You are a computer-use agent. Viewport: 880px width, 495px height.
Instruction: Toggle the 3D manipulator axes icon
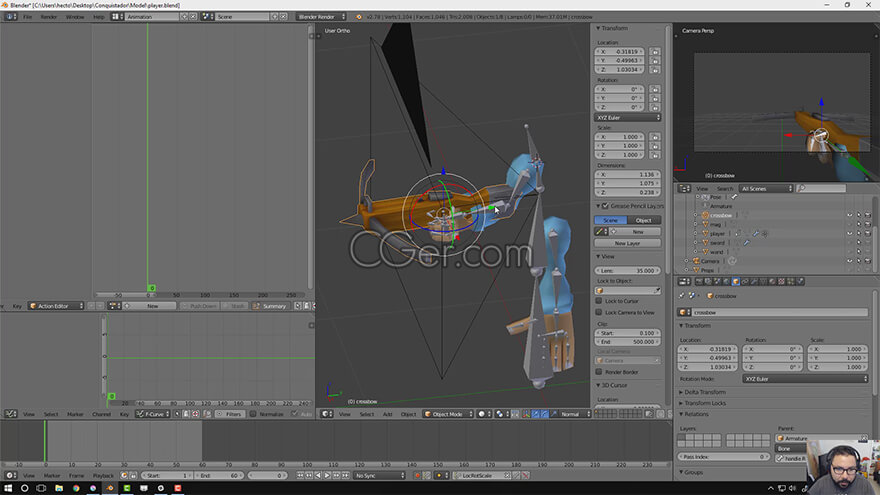[x=526, y=414]
